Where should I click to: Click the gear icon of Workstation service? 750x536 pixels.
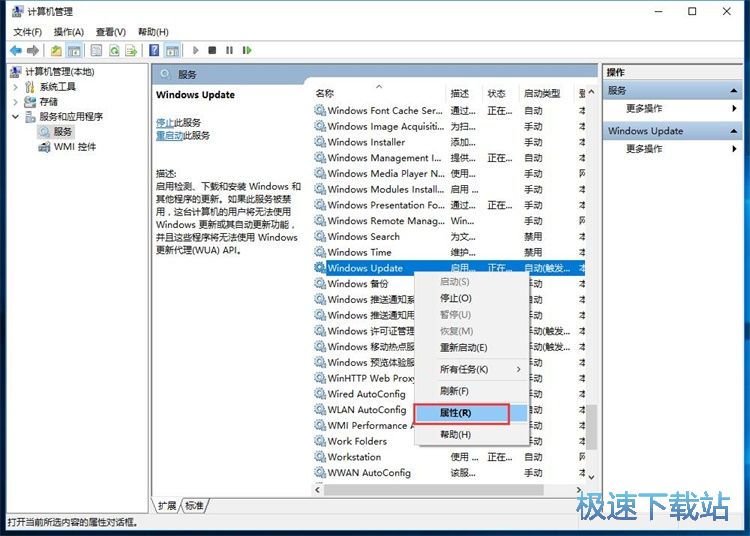point(320,457)
